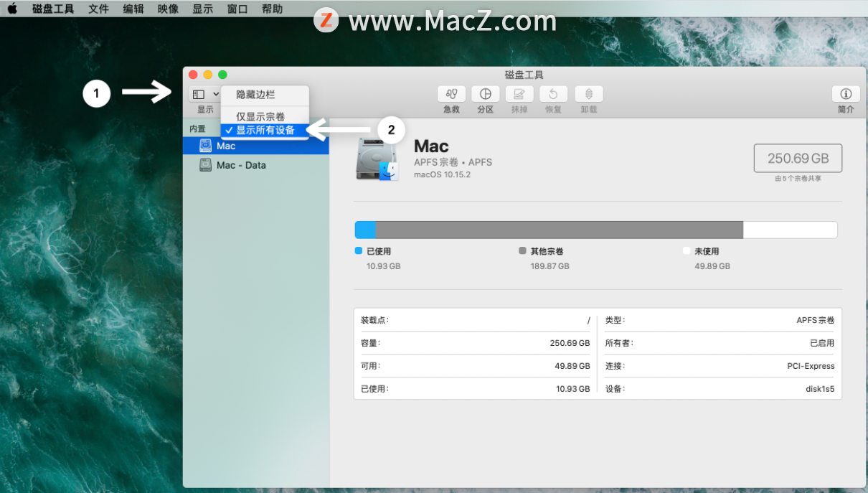Minimize the Disk Utility window
Viewport: 868px width, 493px height.
(208, 75)
